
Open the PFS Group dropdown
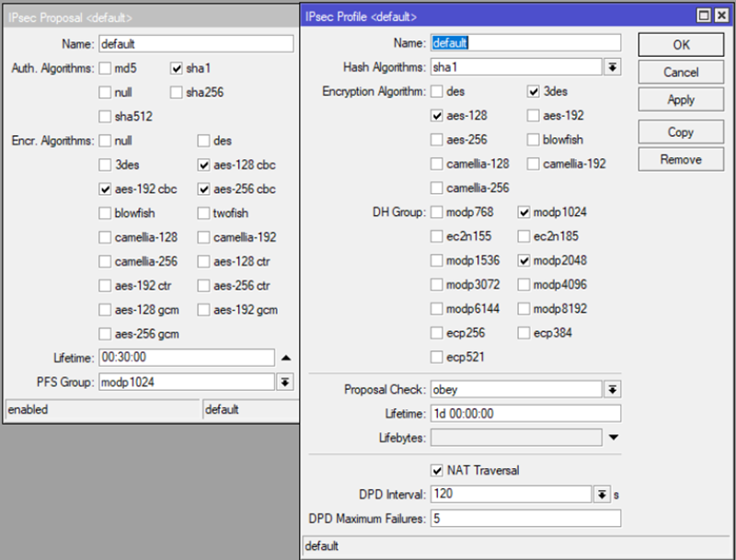pyautogui.click(x=285, y=382)
